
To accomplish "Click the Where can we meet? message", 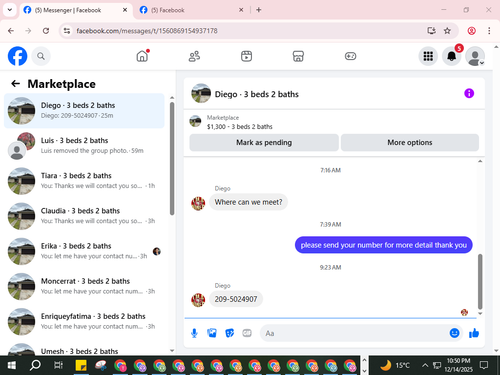I will pos(248,202).
